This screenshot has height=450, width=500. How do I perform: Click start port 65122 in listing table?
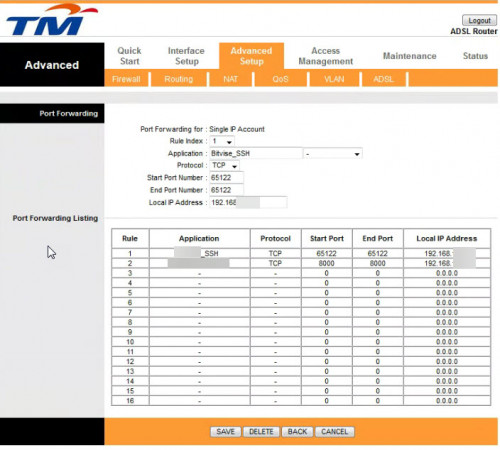coord(327,254)
